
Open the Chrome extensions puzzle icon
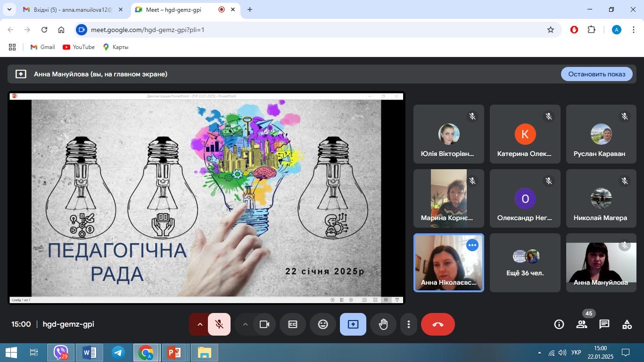coord(591,30)
